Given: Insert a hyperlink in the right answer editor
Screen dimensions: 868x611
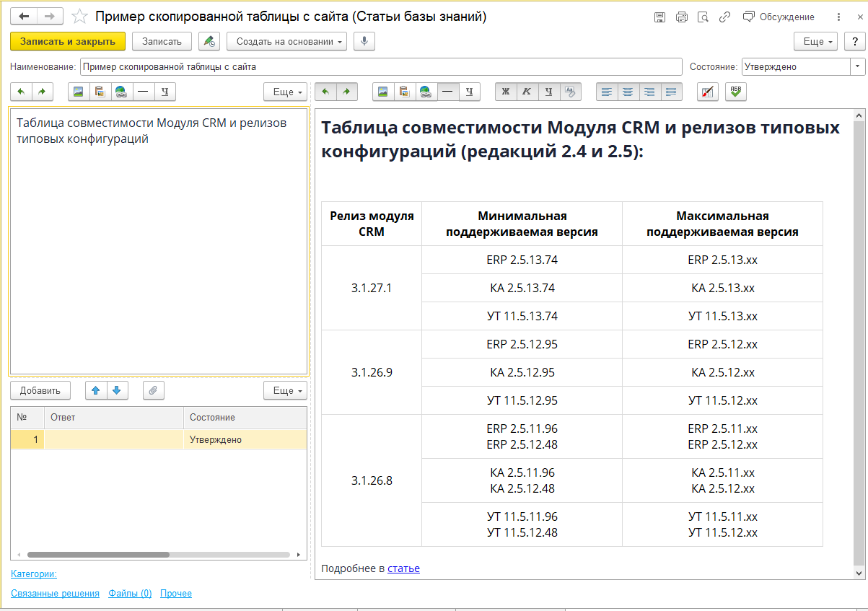Looking at the screenshot, I should (x=426, y=92).
